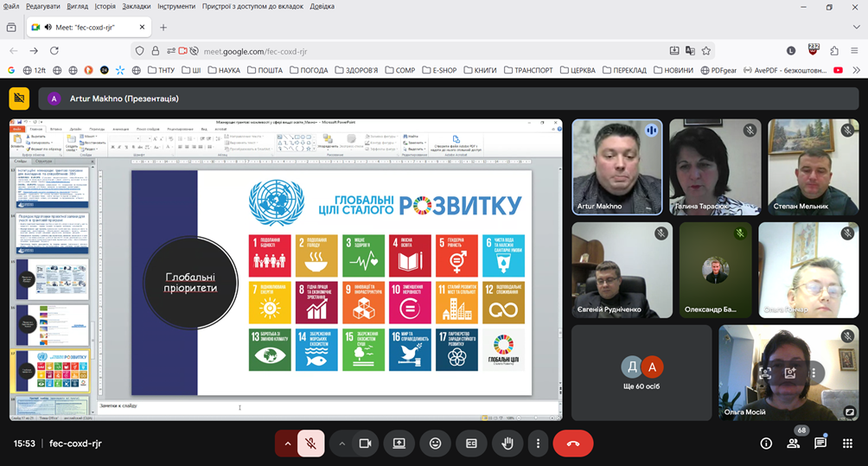
Task: Turn on captions in the meeting
Action: coord(471,444)
